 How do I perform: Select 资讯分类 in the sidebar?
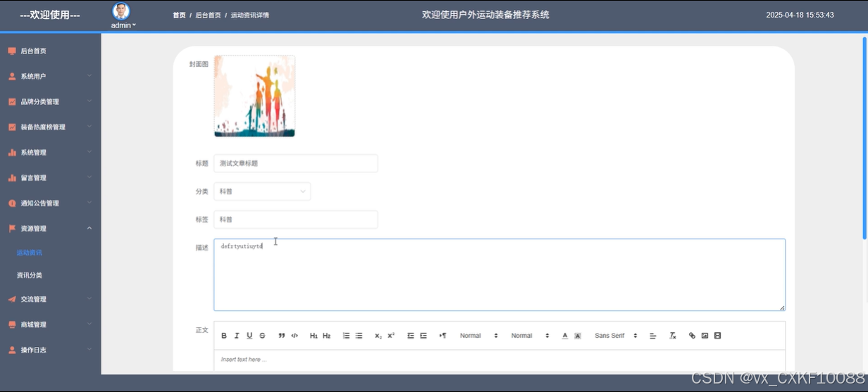coord(51,275)
